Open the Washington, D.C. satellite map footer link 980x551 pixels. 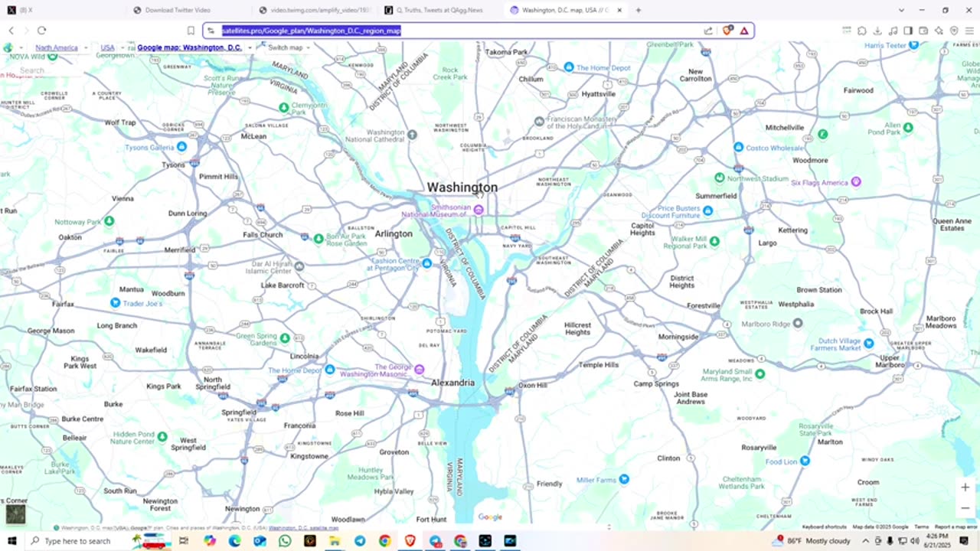(303, 528)
